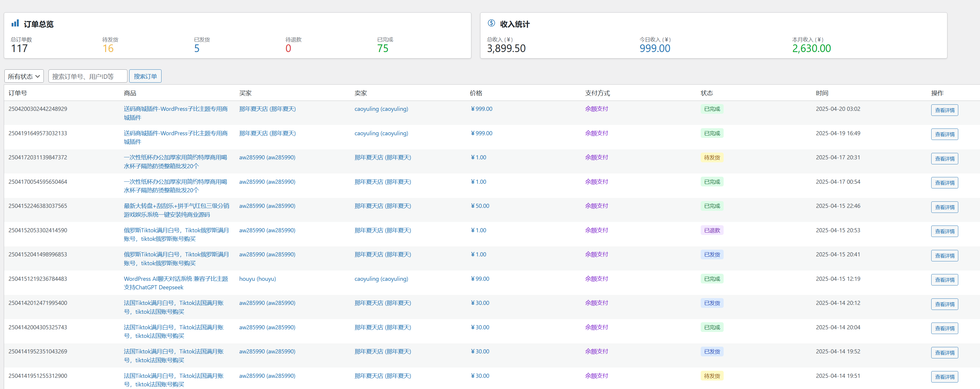
Task: Open seller 那年夏天店 of order 2504172031139847372
Action: click(383, 157)
